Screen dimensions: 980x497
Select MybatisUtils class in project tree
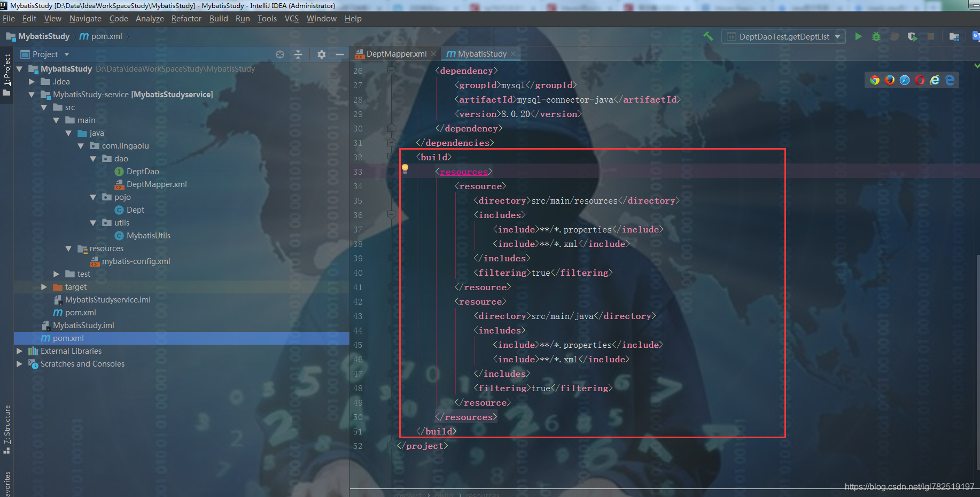(149, 236)
